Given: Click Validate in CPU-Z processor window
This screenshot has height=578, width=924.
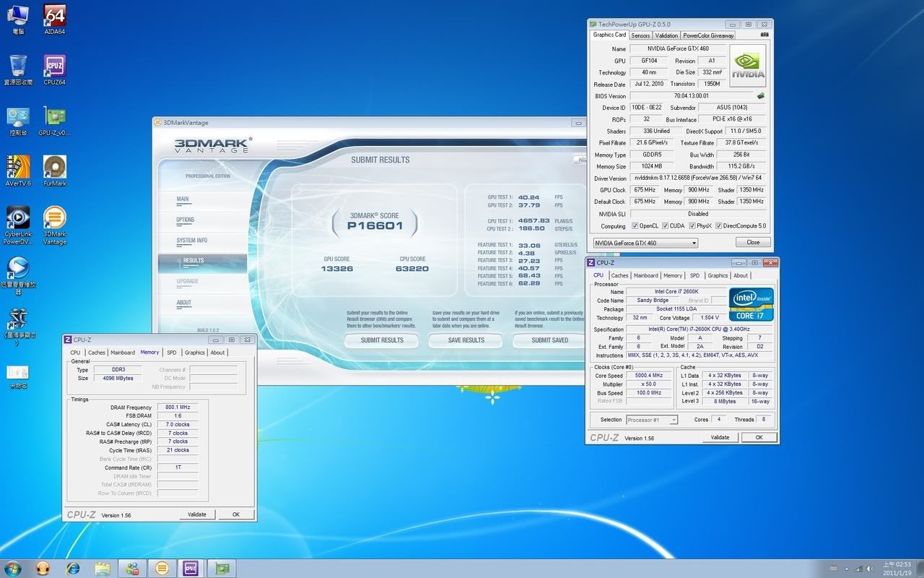Looking at the screenshot, I should click(720, 437).
